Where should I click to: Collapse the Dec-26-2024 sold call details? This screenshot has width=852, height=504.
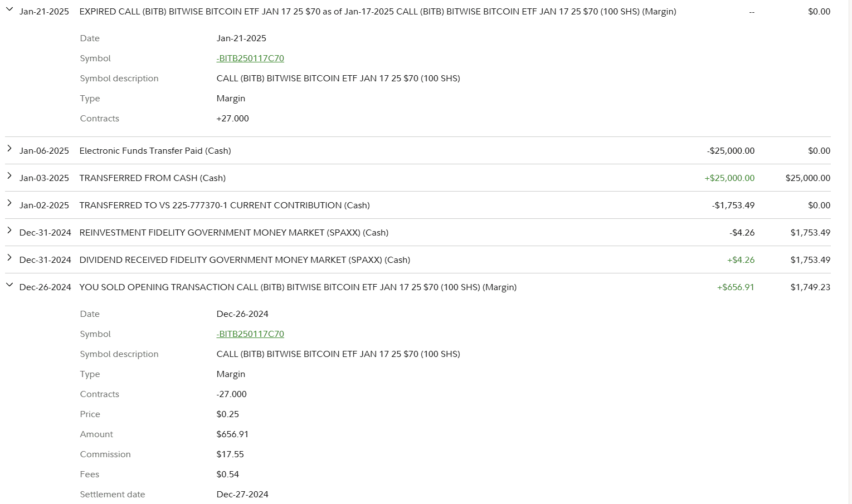click(9, 285)
